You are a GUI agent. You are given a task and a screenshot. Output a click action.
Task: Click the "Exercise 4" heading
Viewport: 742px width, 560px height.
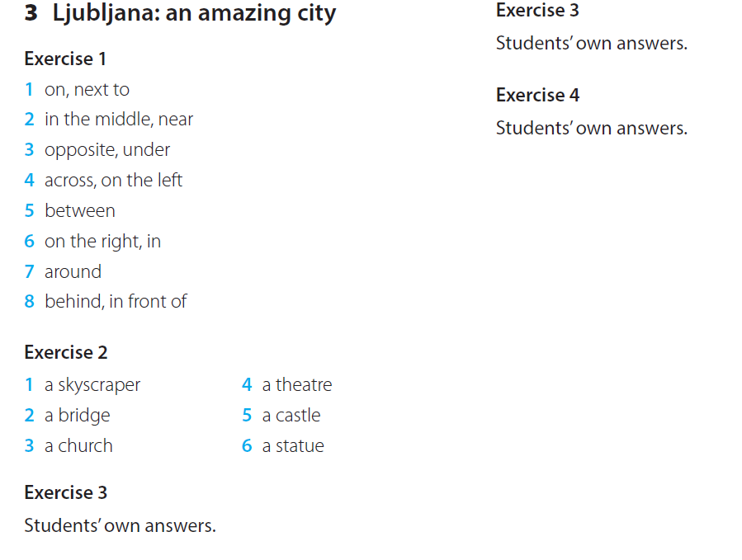(x=537, y=95)
